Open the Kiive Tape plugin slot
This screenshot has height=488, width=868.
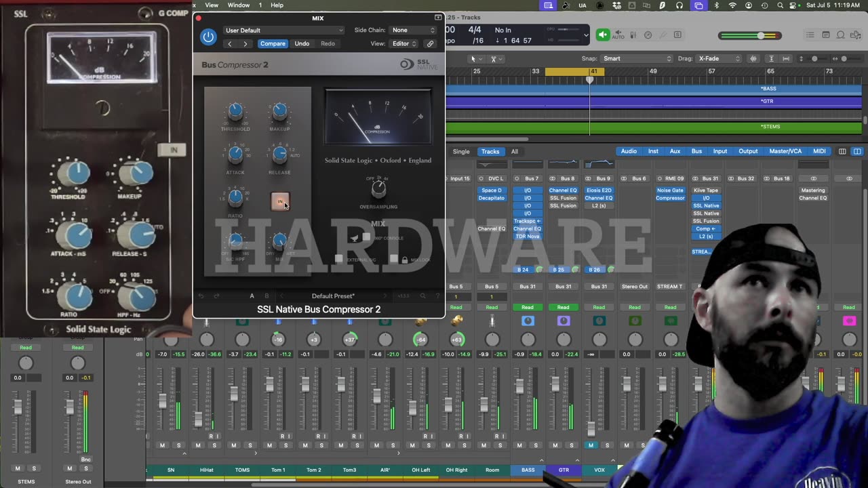pos(706,190)
